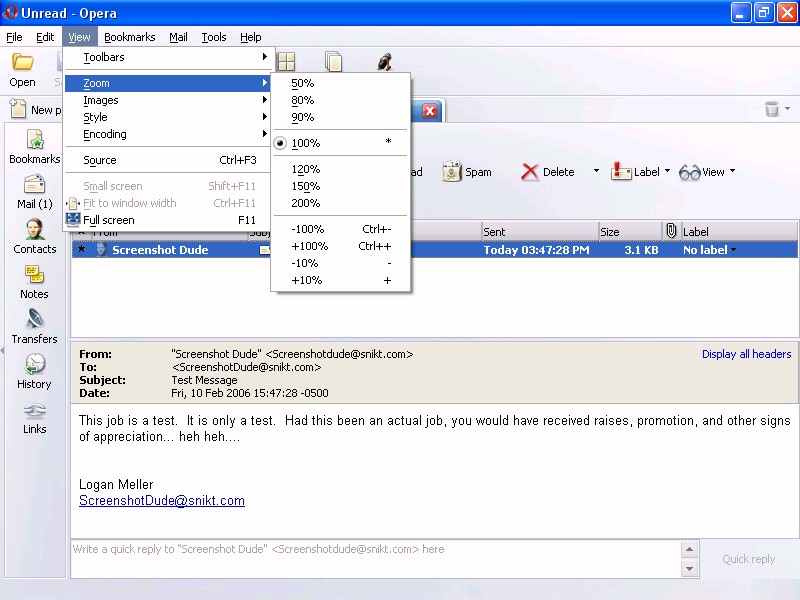Open dropdown arrow next to Delete
The image size is (800, 600).
coord(596,171)
